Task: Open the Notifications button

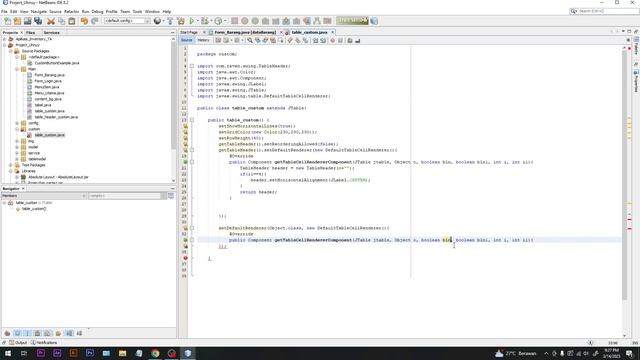Action: point(44,343)
